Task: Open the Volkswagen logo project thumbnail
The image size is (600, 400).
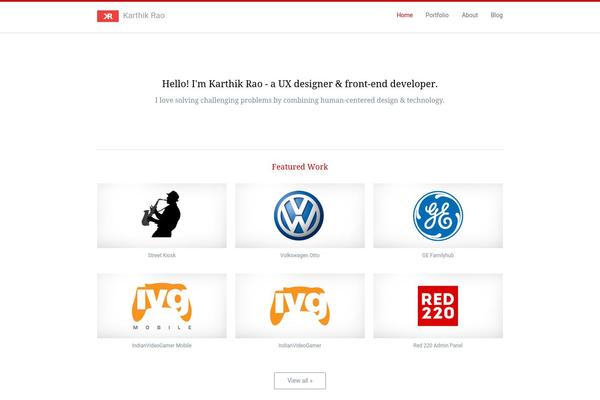Action: pyautogui.click(x=300, y=216)
